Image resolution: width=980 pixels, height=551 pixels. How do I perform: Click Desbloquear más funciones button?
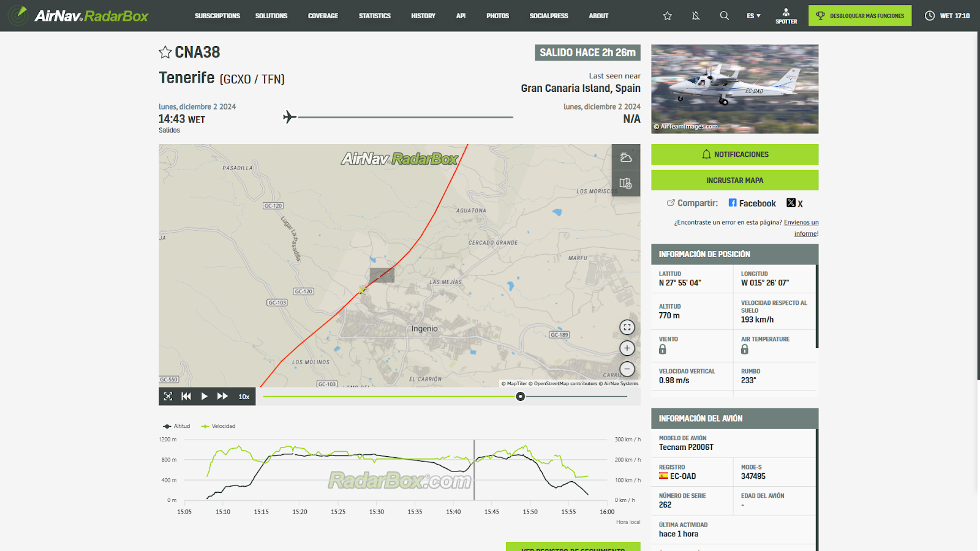[x=860, y=16]
